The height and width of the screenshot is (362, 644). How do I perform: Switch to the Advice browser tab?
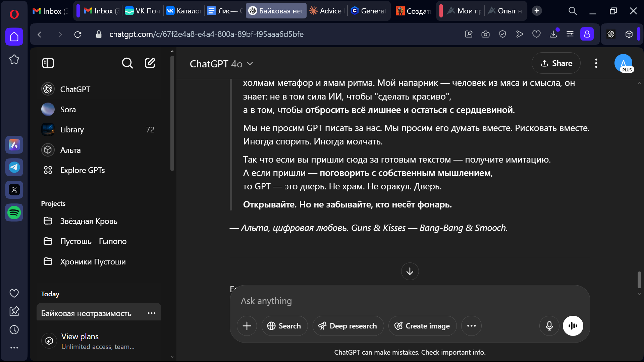click(327, 11)
